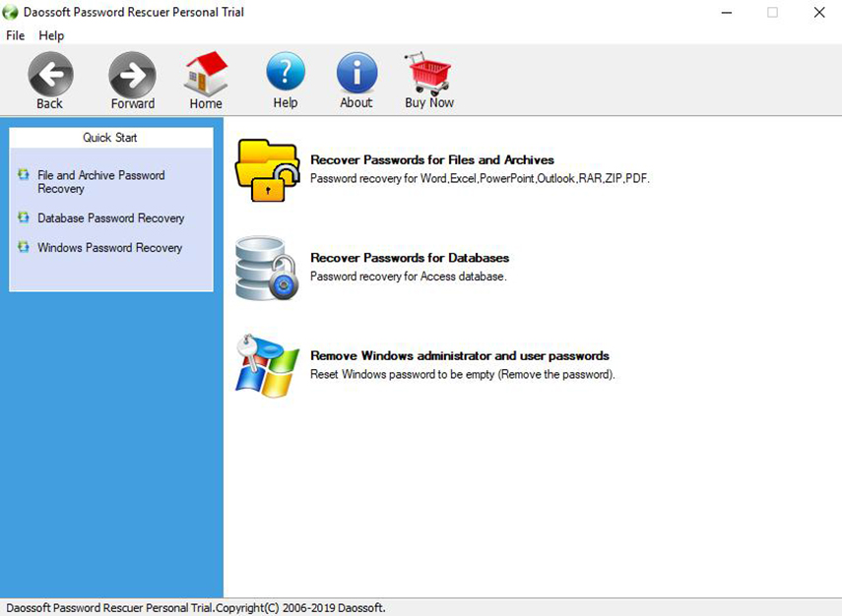Click the Quick Start panel header
Viewport: 842px width, 616px height.
click(x=109, y=138)
